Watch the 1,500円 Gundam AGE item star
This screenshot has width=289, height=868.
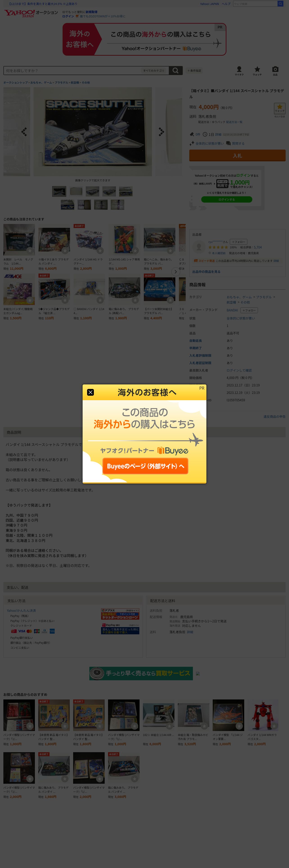pyautogui.click(x=30, y=300)
